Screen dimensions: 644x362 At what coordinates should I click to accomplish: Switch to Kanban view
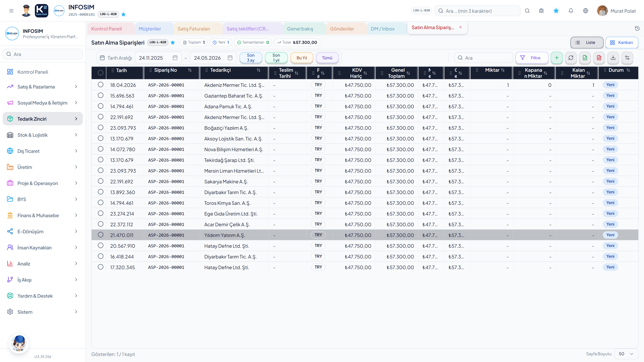tap(622, 42)
